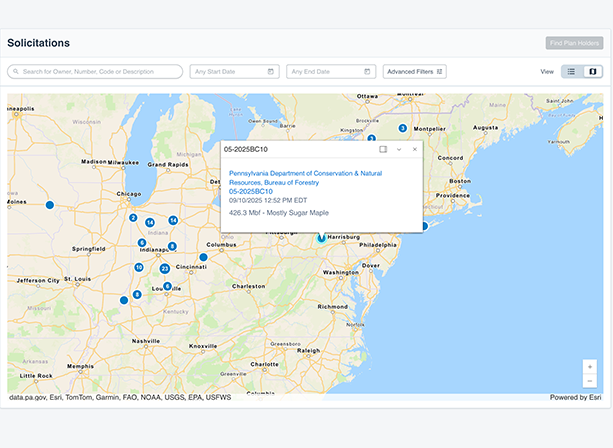613x448 pixels.
Task: Click the solicitation search field
Action: [95, 72]
